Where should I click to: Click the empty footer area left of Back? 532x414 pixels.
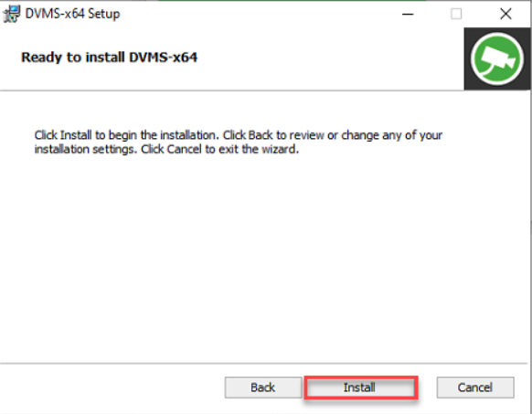pos(112,387)
